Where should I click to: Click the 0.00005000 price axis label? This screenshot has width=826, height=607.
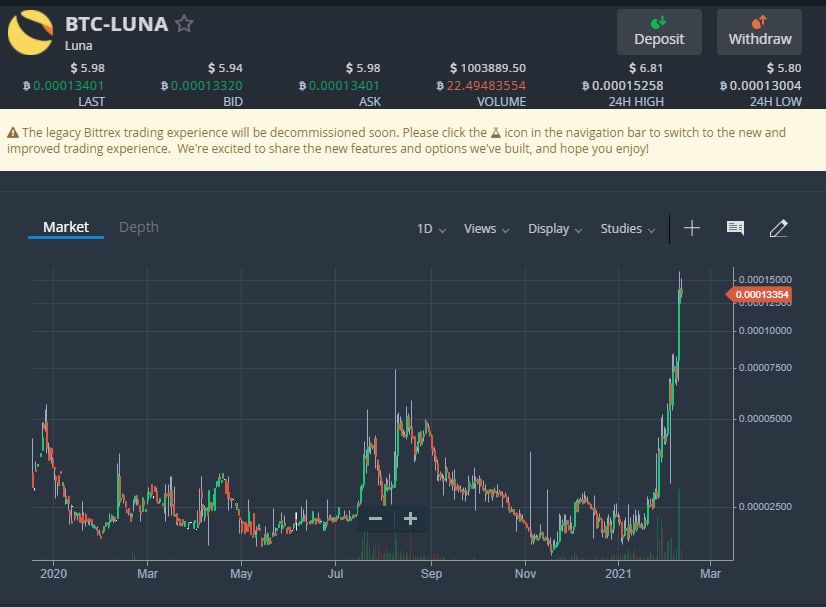click(765, 418)
